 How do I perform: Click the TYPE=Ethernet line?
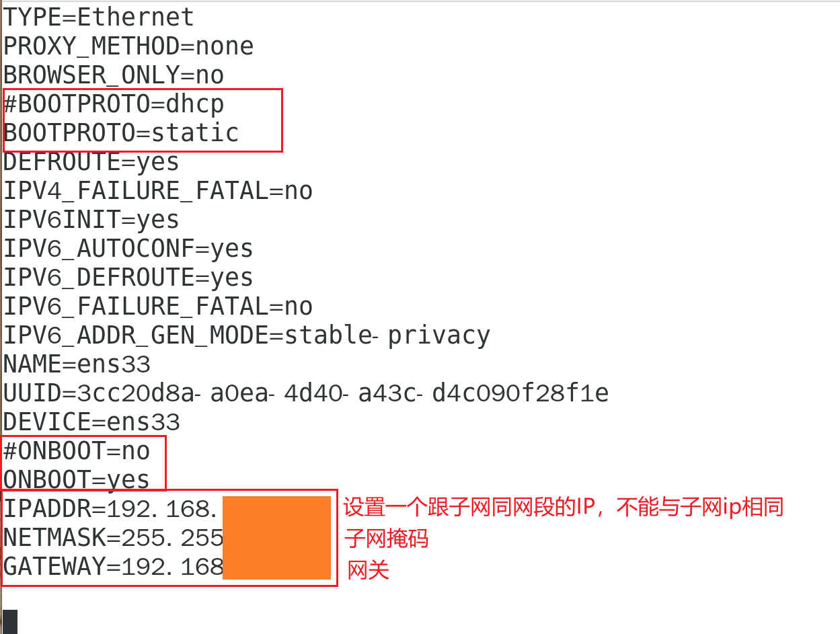click(99, 17)
